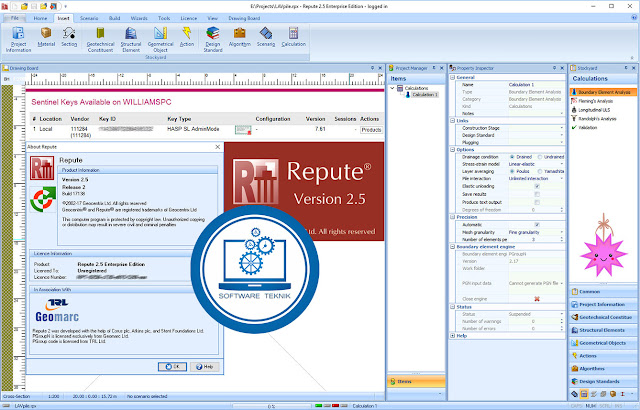Image resolution: width=640 pixels, height=410 pixels.
Task: Collapse the Options section in Property Inspector
Action: pos(453,150)
